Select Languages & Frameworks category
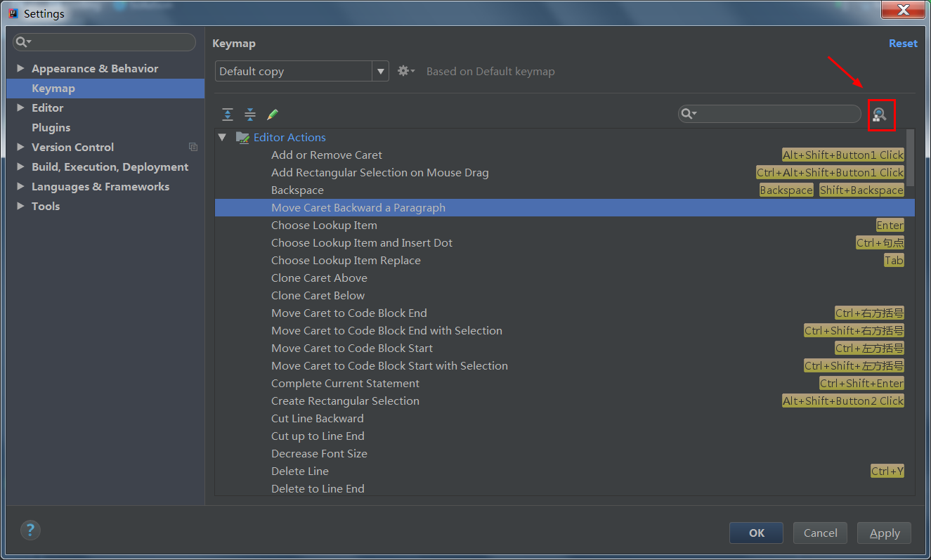Image resolution: width=931 pixels, height=560 pixels. tap(100, 186)
